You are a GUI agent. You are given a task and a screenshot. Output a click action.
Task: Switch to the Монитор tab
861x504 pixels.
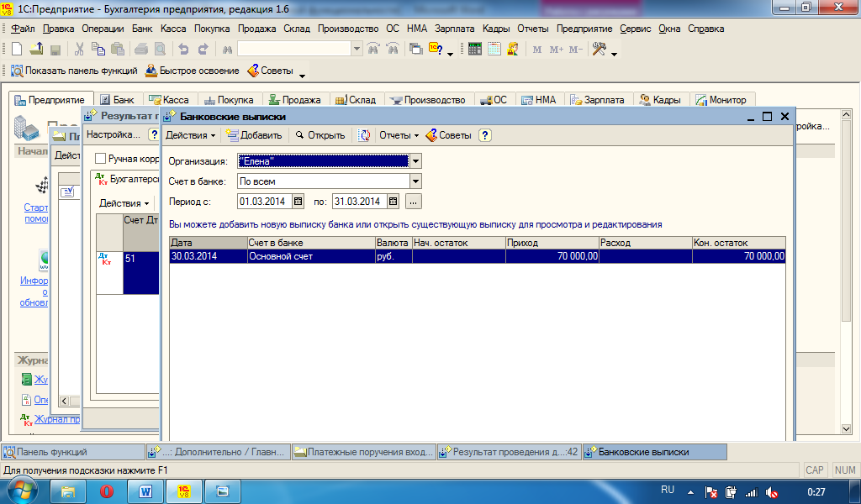tap(721, 100)
